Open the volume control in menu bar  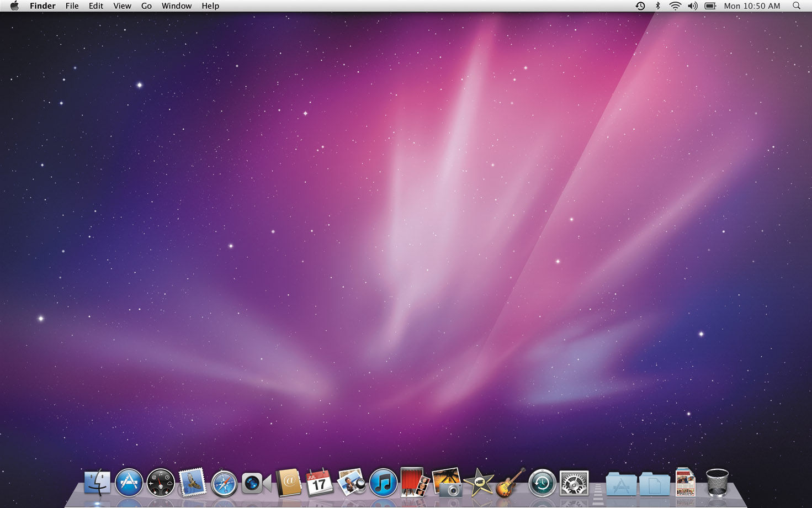(x=692, y=6)
